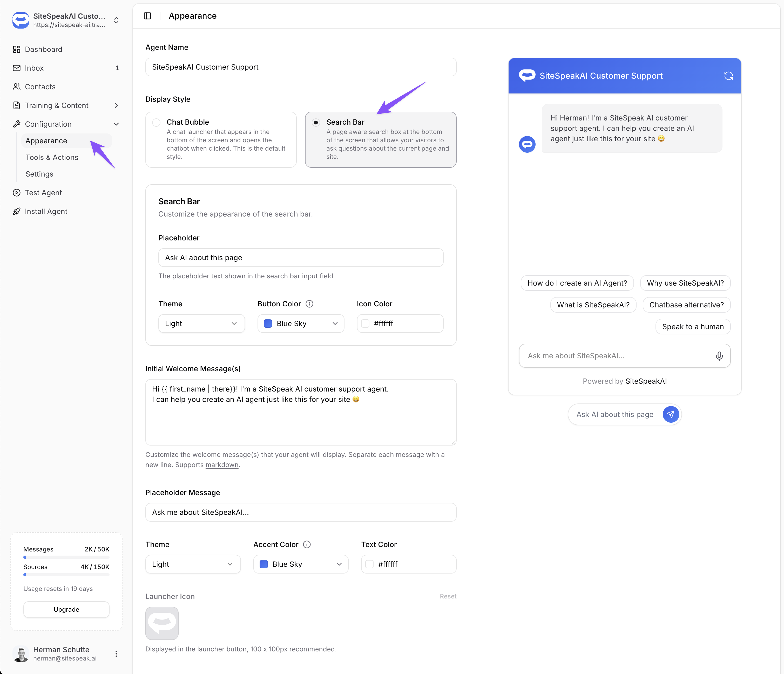The height and width of the screenshot is (674, 784).
Task: Click the Accent Color info icon
Action: coord(307,544)
